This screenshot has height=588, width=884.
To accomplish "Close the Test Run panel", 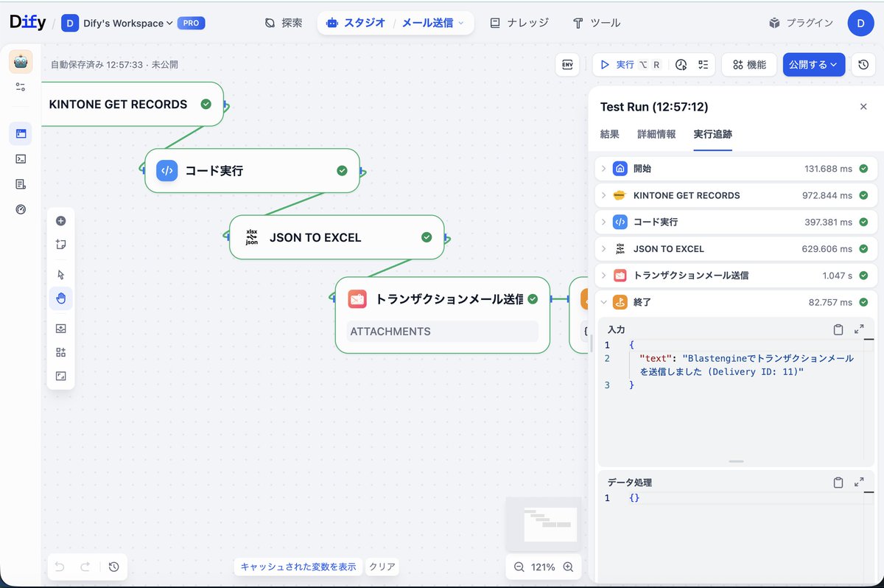I will [x=863, y=107].
